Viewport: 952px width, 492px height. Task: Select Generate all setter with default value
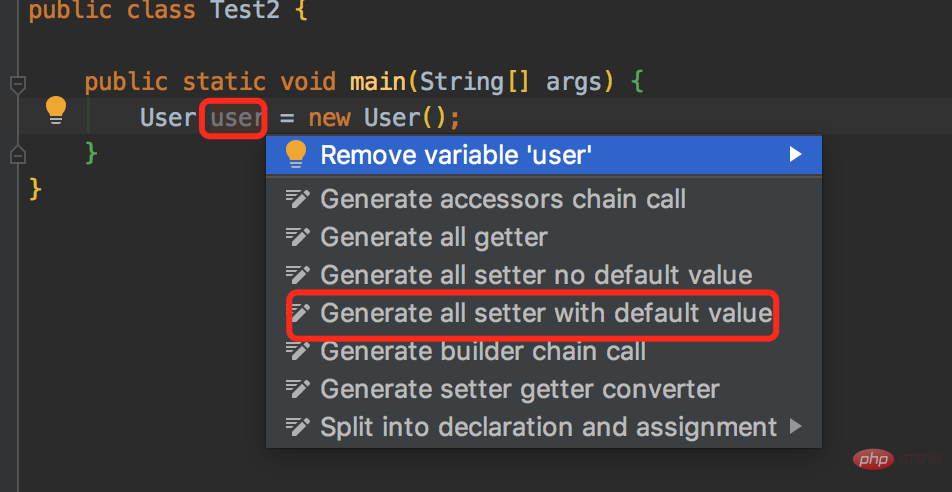click(545, 313)
